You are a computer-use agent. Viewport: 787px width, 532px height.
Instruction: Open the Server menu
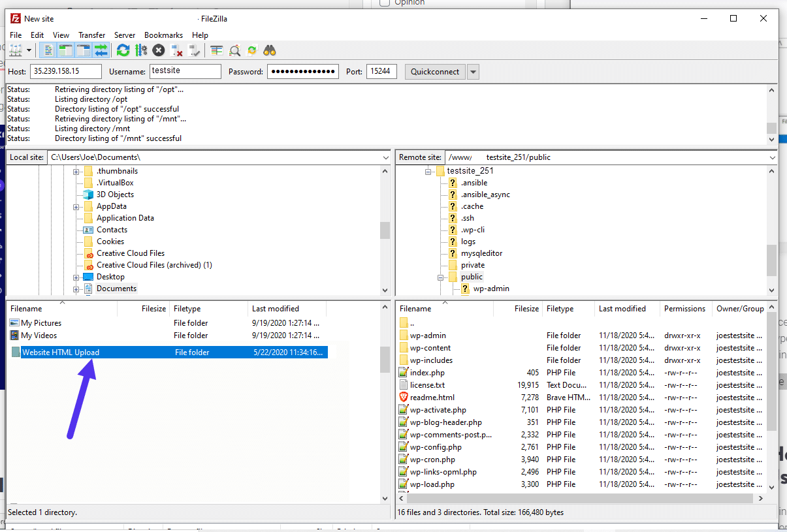[x=125, y=35]
